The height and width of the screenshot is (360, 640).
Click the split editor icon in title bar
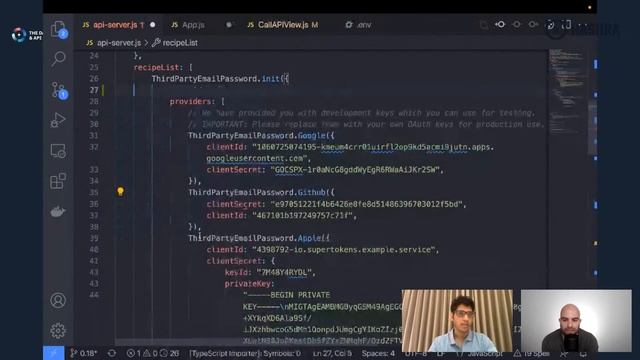[x=567, y=25]
